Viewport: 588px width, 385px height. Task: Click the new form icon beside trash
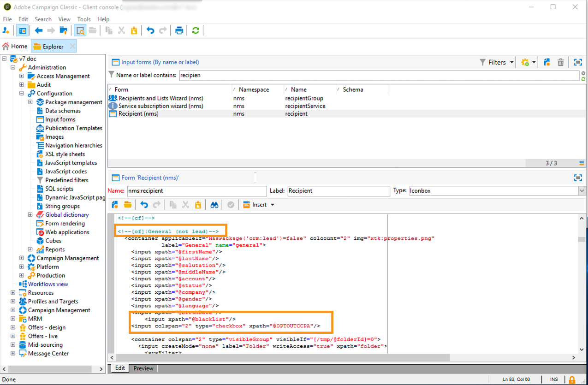click(547, 62)
